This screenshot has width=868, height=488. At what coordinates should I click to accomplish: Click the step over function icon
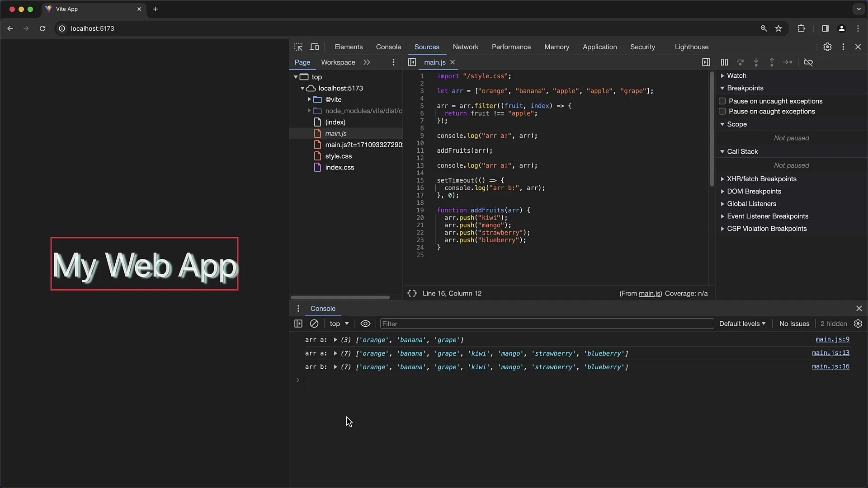(x=740, y=62)
